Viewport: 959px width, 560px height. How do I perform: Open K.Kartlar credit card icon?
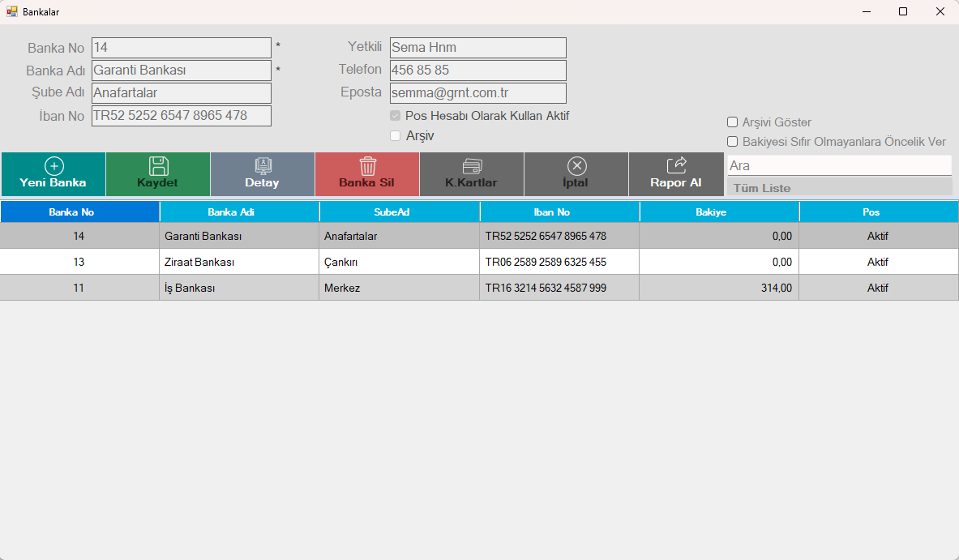(x=472, y=166)
